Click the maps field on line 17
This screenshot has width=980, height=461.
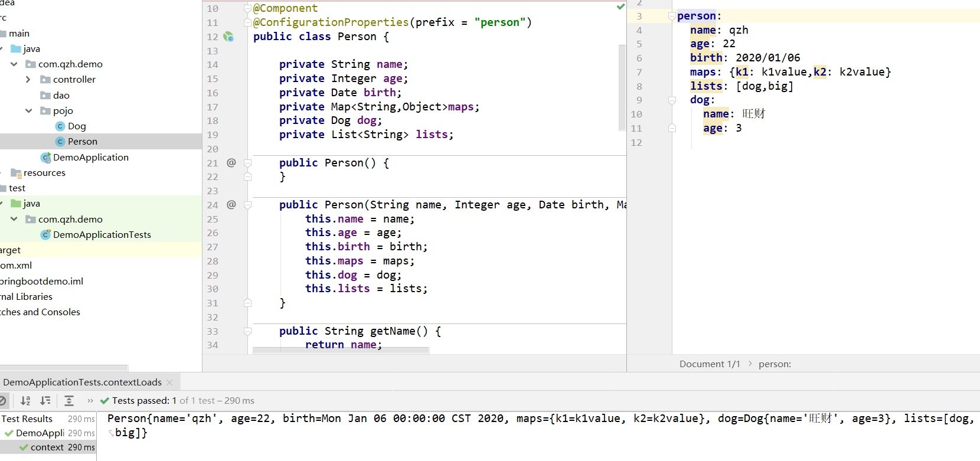[x=461, y=107]
